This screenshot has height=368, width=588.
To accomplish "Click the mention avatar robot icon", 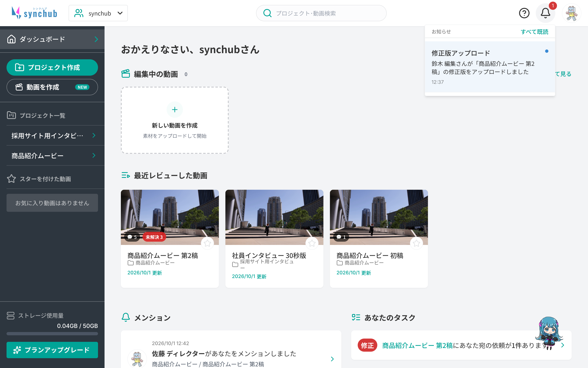I will pos(137,359).
